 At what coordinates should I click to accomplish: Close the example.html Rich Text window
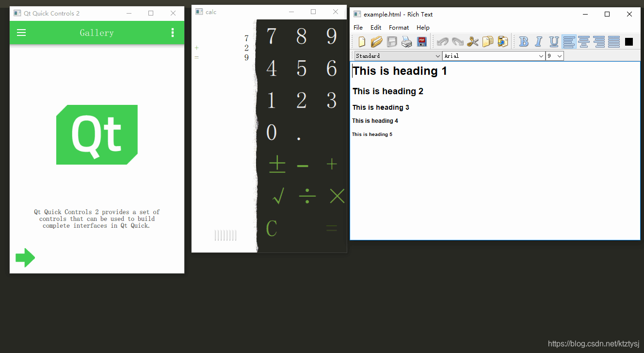[629, 14]
